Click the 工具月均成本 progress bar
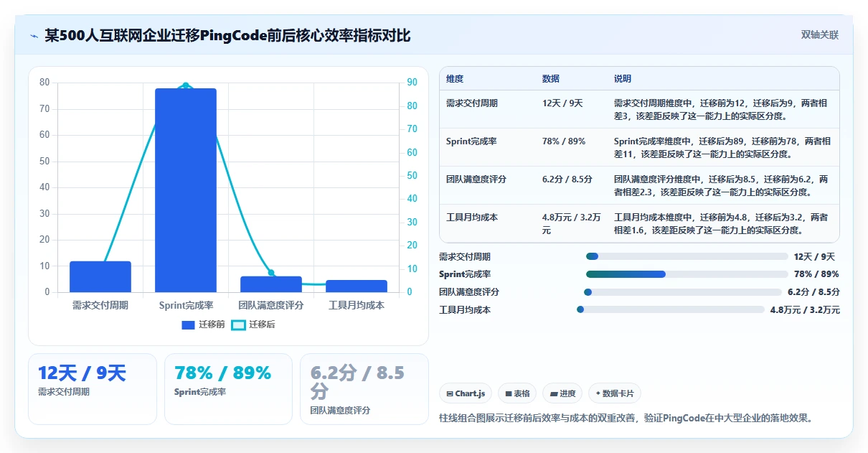868x453 pixels. [x=671, y=310]
